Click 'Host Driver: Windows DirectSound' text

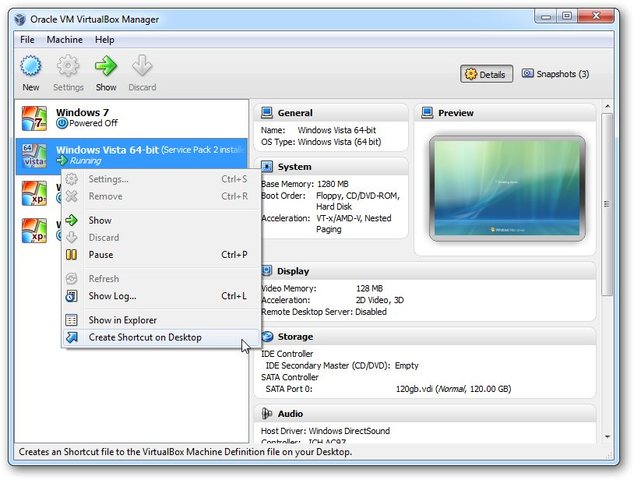tap(325, 431)
